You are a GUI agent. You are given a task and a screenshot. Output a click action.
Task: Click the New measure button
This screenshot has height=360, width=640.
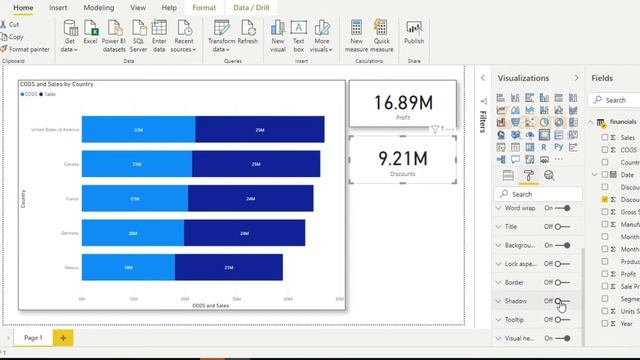[356, 36]
